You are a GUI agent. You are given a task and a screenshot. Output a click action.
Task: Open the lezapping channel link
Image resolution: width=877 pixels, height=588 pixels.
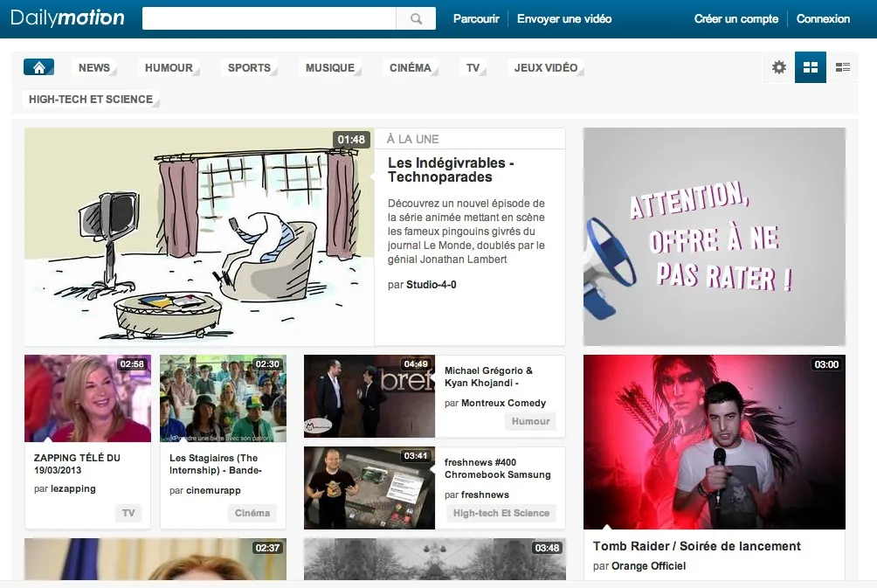pos(73,489)
